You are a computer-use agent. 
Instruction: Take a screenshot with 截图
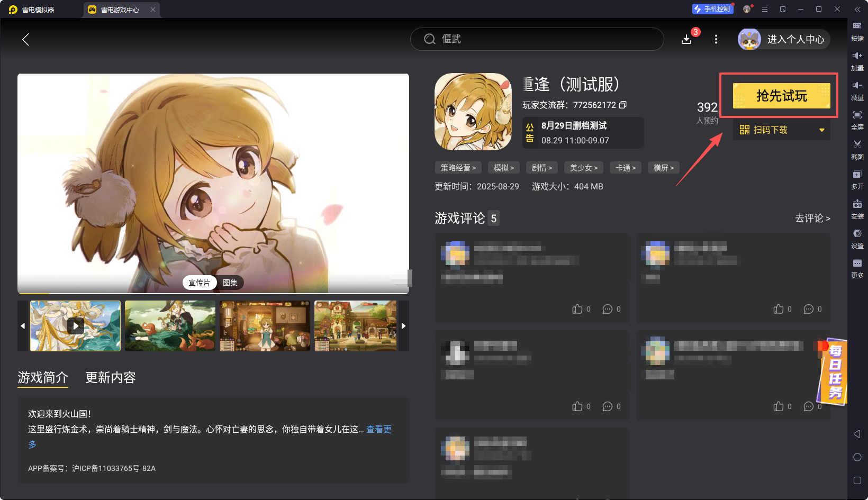pyautogui.click(x=857, y=150)
